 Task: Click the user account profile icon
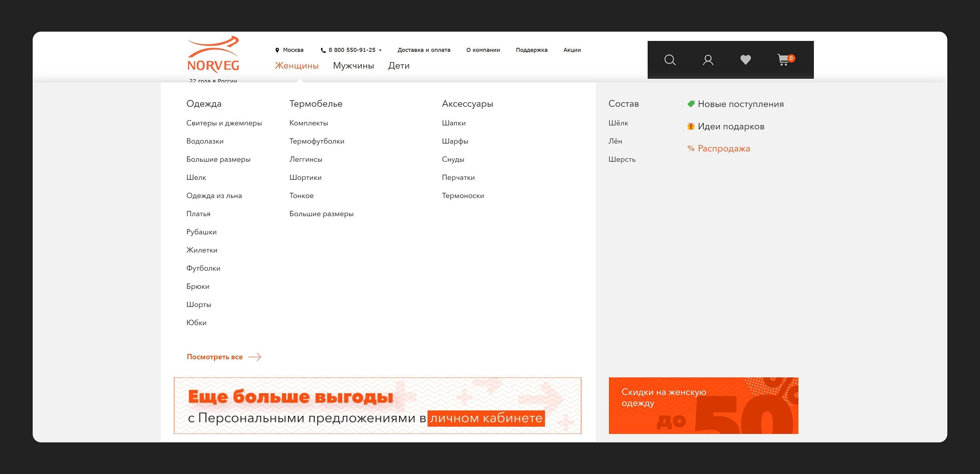click(x=708, y=60)
